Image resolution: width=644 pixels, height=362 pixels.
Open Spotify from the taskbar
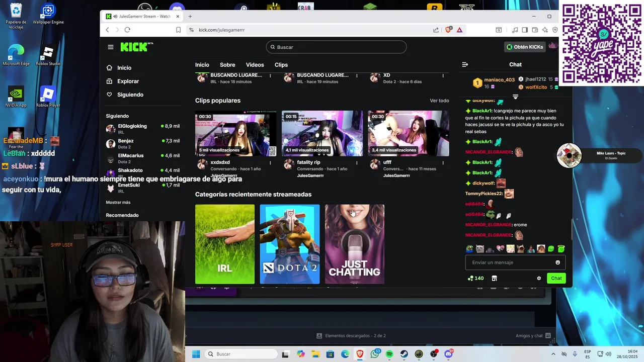coord(389,354)
